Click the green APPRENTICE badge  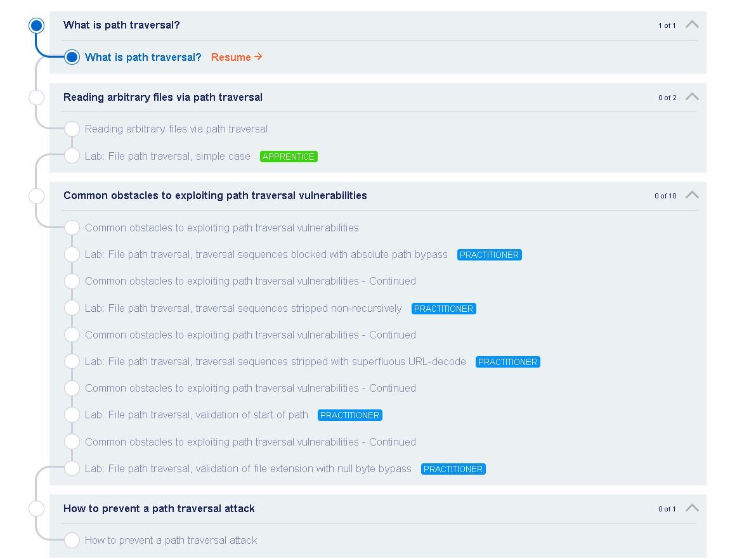pyautogui.click(x=289, y=157)
